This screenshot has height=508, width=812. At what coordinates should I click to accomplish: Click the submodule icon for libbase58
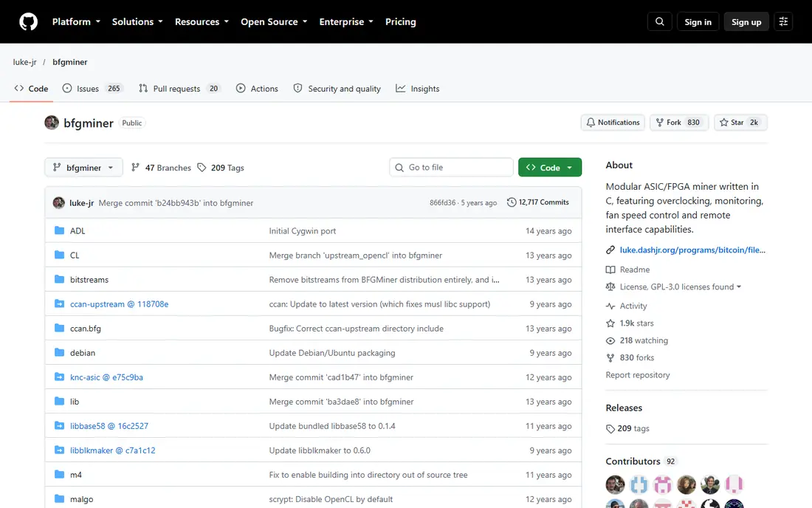pyautogui.click(x=60, y=425)
